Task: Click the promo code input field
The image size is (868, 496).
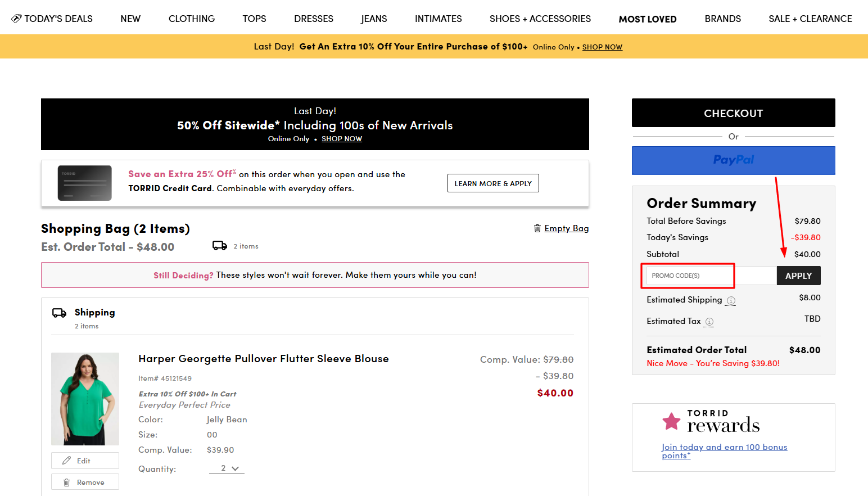Action: click(x=711, y=276)
